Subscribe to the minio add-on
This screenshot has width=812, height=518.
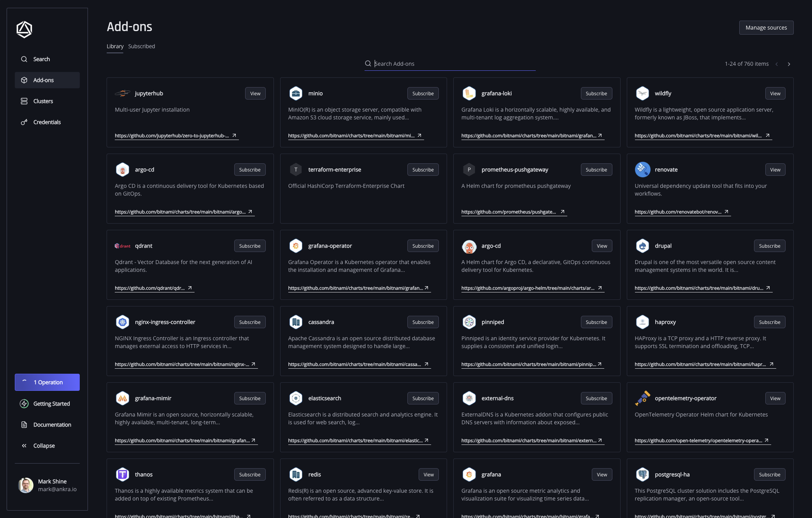(423, 93)
